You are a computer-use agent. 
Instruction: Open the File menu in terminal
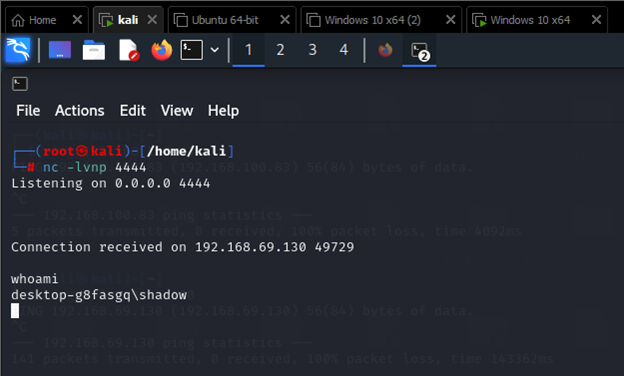tap(28, 111)
